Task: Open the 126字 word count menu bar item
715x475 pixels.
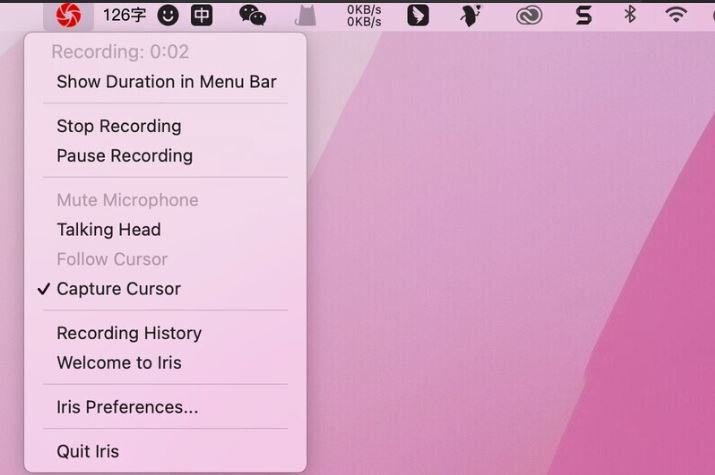Action: [124, 15]
